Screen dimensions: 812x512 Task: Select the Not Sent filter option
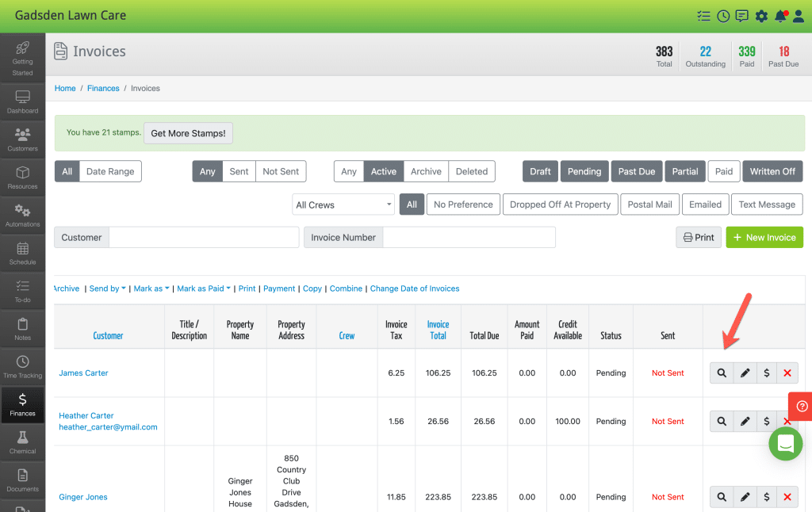pos(281,171)
